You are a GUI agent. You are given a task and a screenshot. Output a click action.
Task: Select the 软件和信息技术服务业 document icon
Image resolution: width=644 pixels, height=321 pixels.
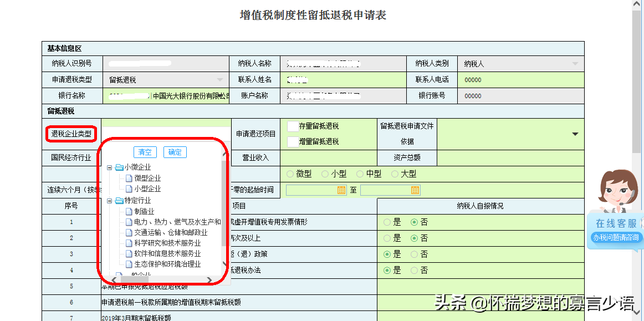129,253
